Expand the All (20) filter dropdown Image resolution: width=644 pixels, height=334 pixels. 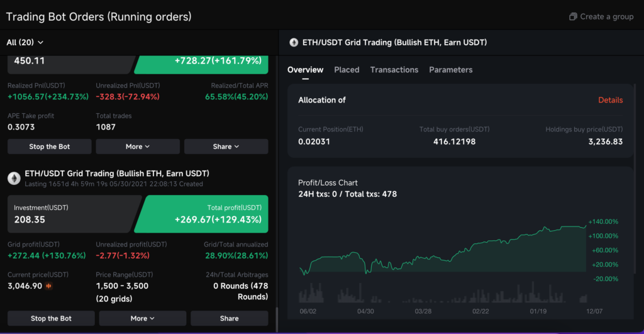(25, 42)
